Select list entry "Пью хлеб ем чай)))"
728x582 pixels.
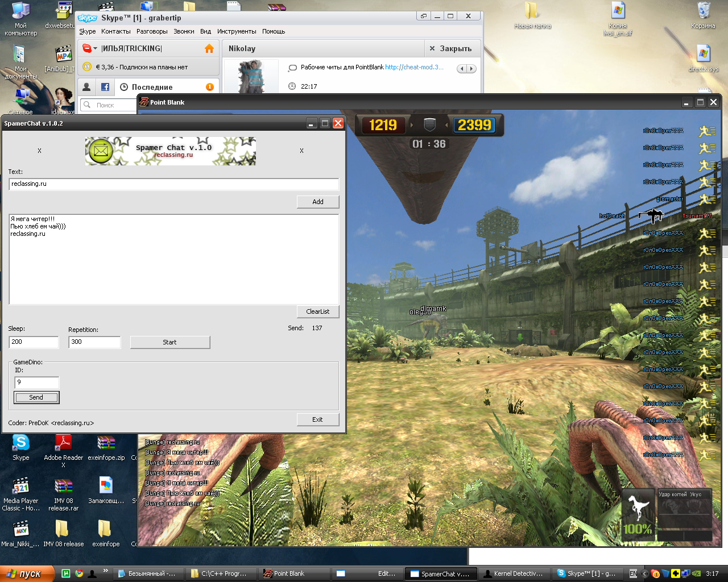click(x=38, y=226)
